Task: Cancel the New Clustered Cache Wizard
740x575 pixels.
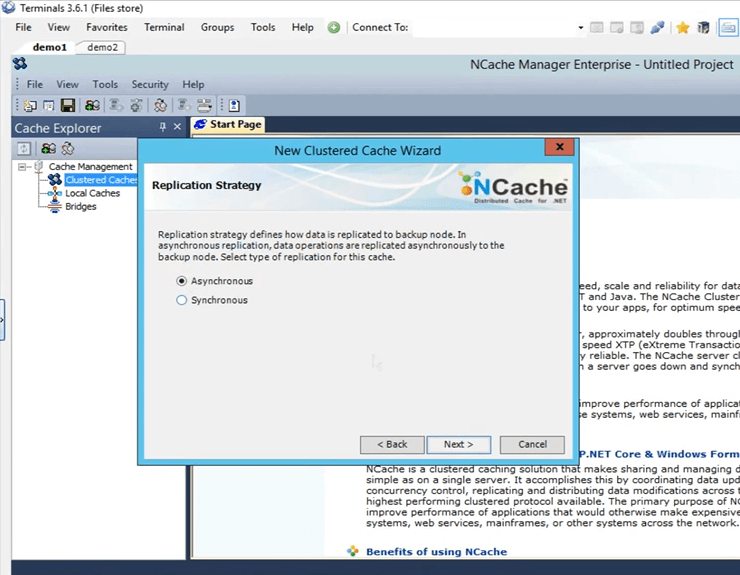Action: pyautogui.click(x=532, y=444)
